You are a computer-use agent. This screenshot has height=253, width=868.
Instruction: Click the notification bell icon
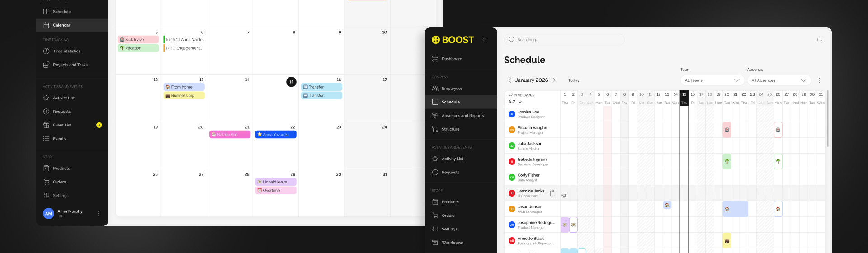(x=819, y=40)
